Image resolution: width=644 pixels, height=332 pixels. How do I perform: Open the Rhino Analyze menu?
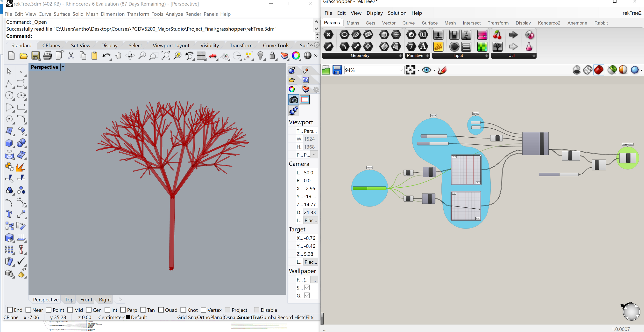coord(174,14)
